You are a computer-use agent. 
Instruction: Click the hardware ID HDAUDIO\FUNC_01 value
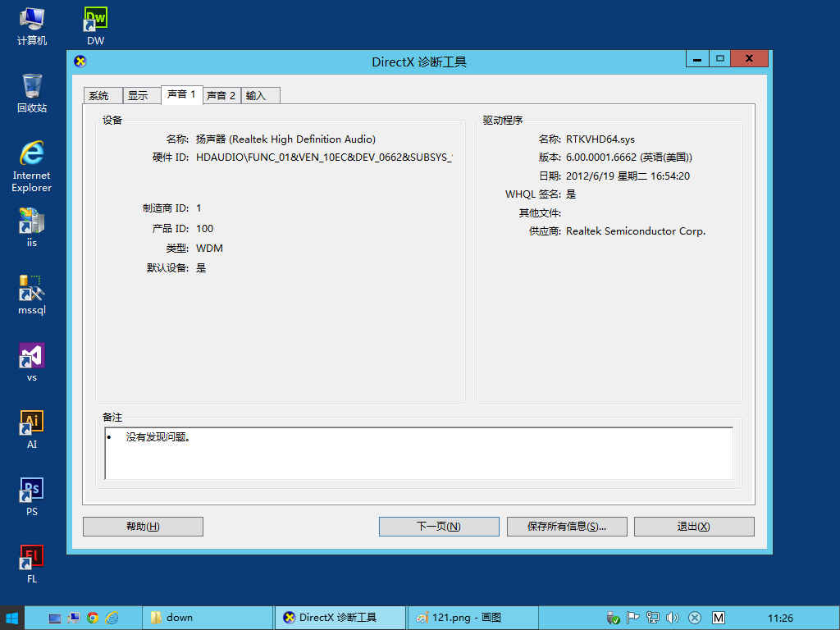324,157
